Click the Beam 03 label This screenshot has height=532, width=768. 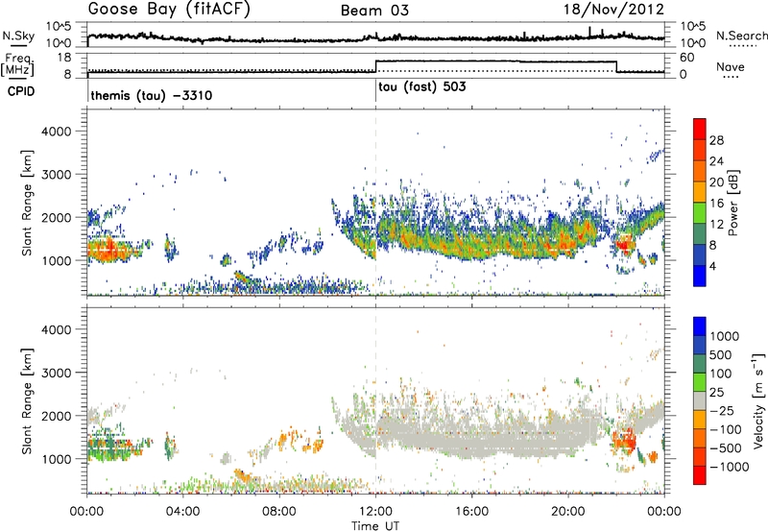click(374, 11)
